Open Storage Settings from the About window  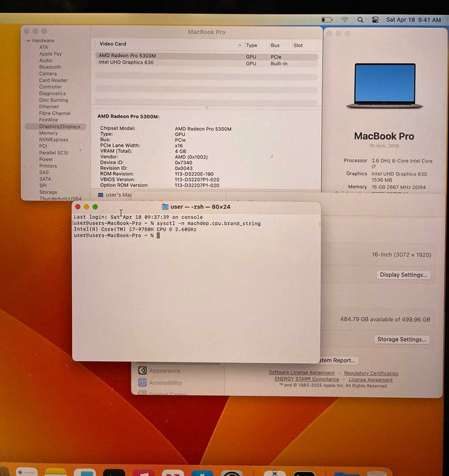pos(401,339)
